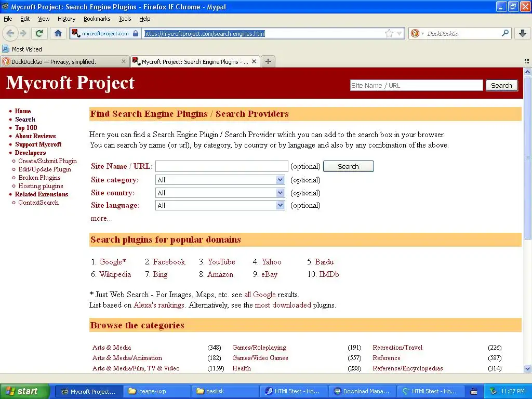This screenshot has width=532, height=399.
Task: Click the padlock site security icon
Action: pyautogui.click(x=136, y=33)
